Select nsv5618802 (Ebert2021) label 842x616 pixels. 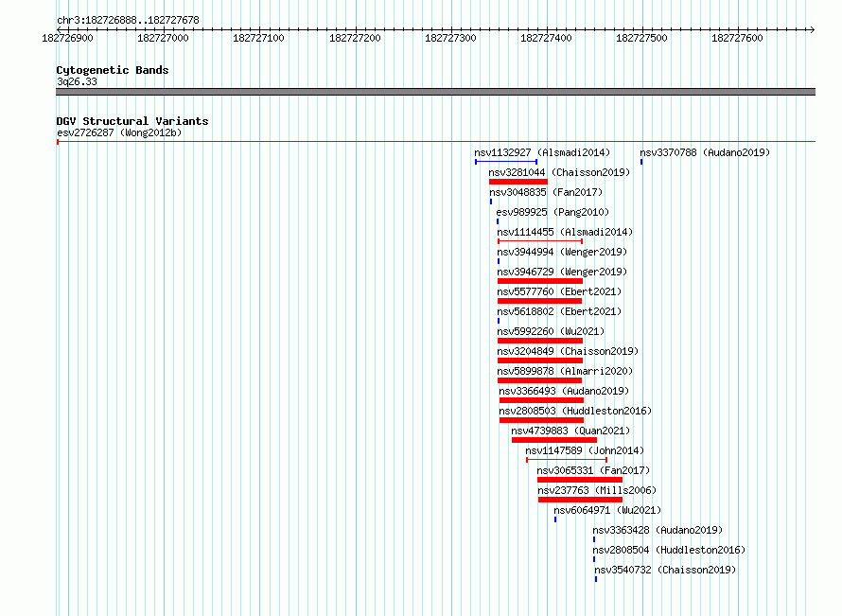[x=559, y=311]
